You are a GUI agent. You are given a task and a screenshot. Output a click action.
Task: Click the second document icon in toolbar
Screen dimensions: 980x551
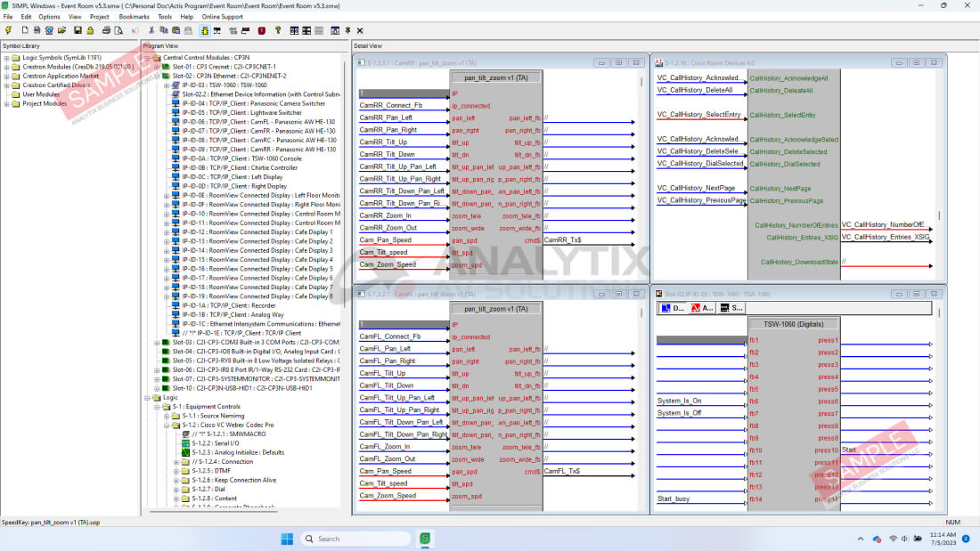(37, 30)
